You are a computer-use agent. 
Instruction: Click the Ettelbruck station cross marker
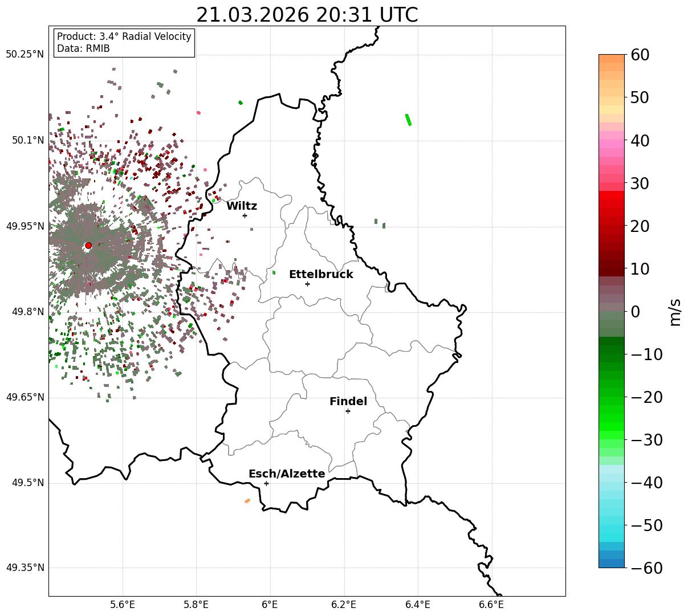[x=307, y=284]
